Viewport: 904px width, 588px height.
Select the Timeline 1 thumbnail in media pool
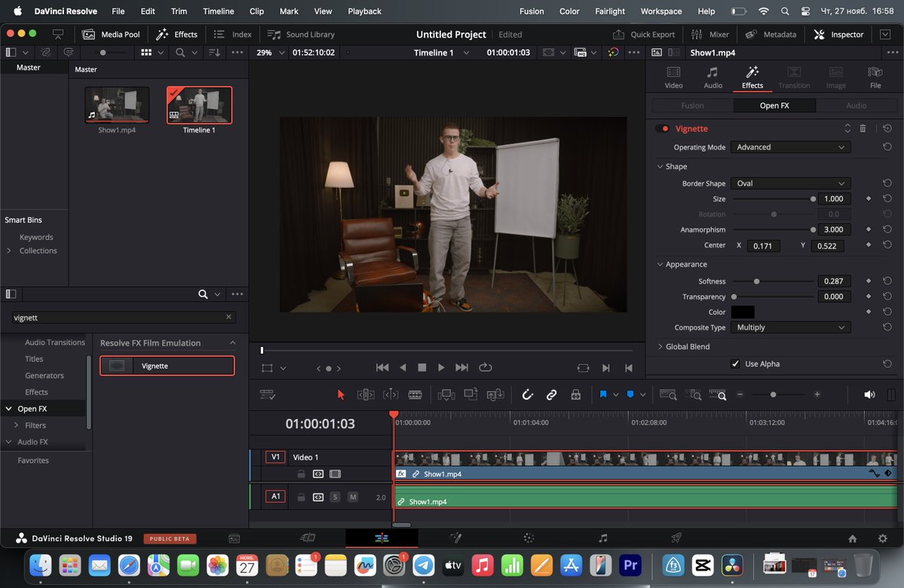pyautogui.click(x=199, y=106)
